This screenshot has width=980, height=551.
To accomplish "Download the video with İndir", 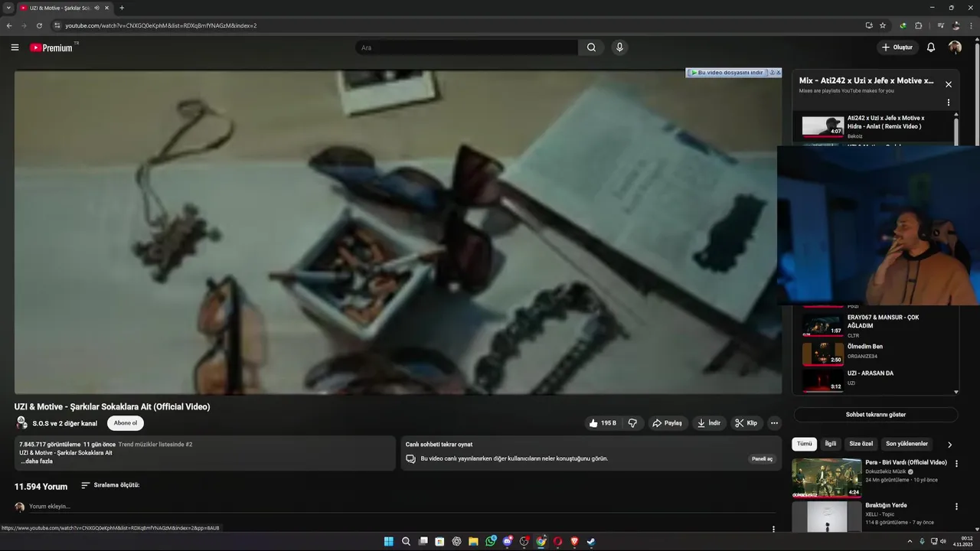I will (709, 423).
